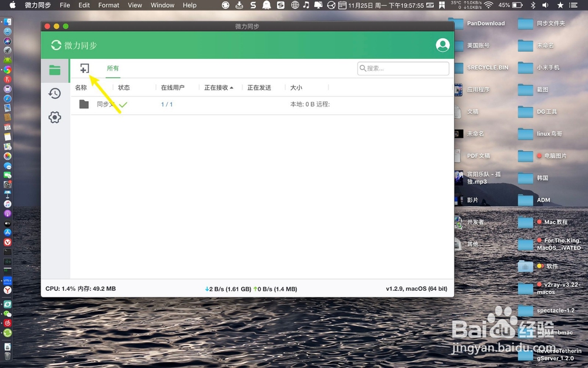The height and width of the screenshot is (368, 588).
Task: Open the App Store icon in the Dock
Action: tap(8, 233)
